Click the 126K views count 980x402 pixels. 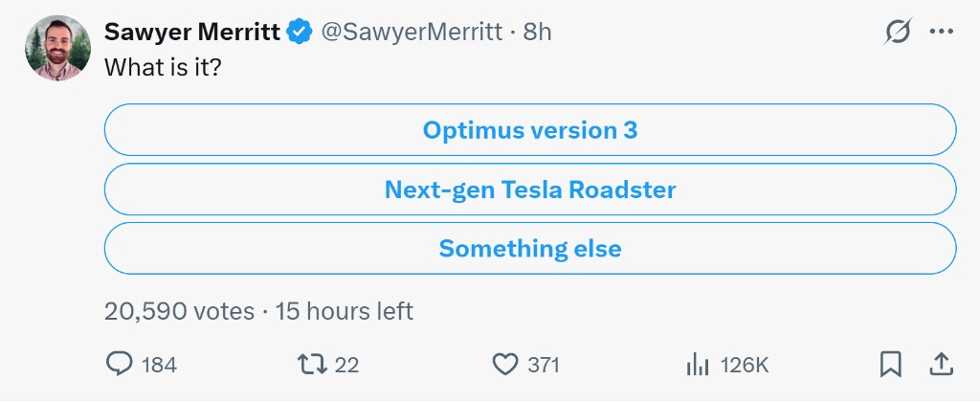click(744, 365)
